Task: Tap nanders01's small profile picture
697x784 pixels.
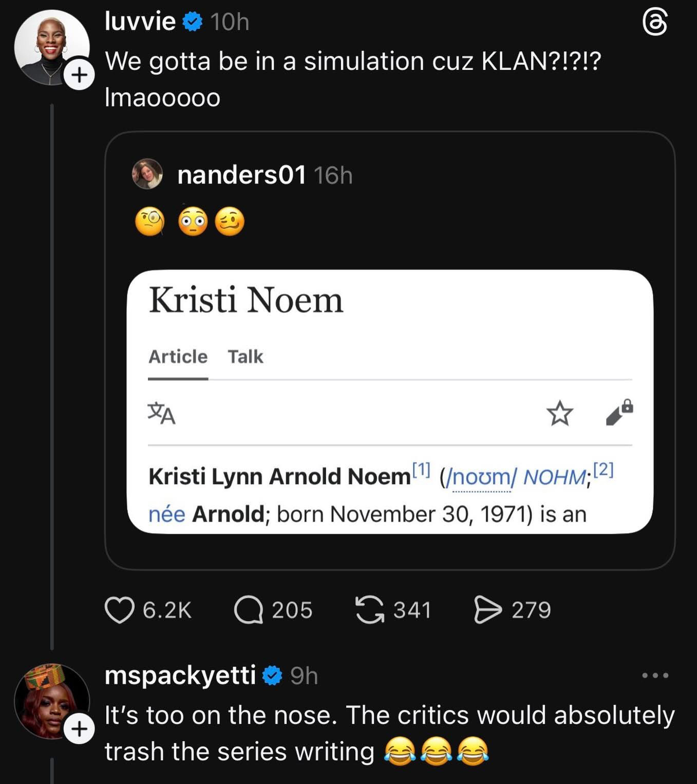Action: [x=147, y=174]
